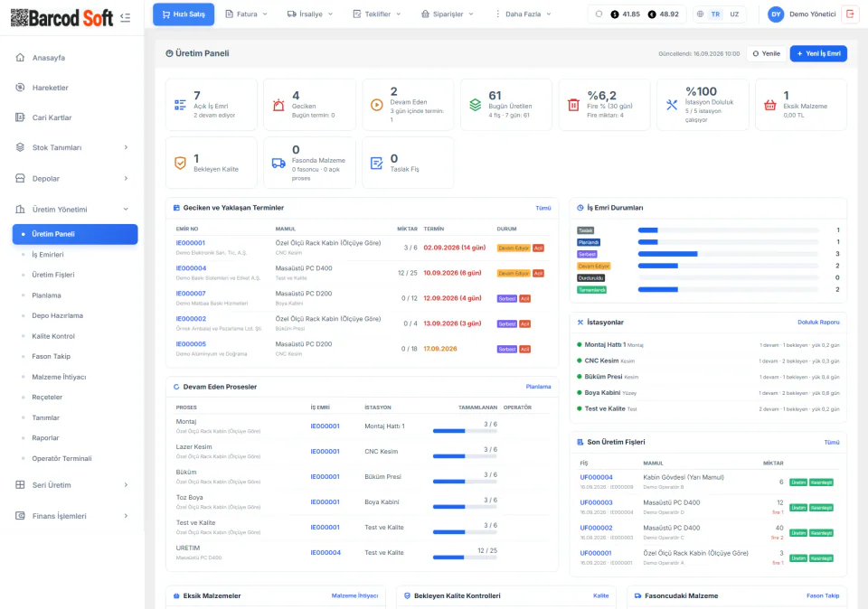868x609 pixels.
Task: Click the logout icon beside Demo Yönetici
Action: click(x=850, y=14)
